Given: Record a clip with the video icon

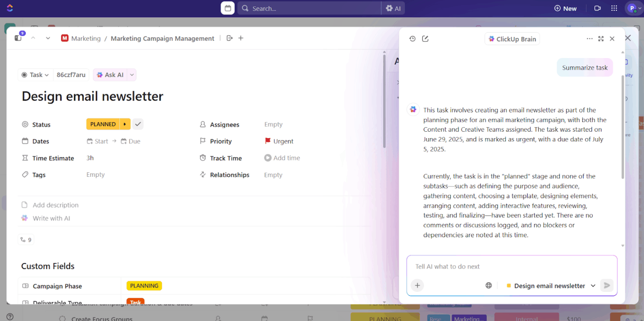Looking at the screenshot, I should tap(598, 8).
